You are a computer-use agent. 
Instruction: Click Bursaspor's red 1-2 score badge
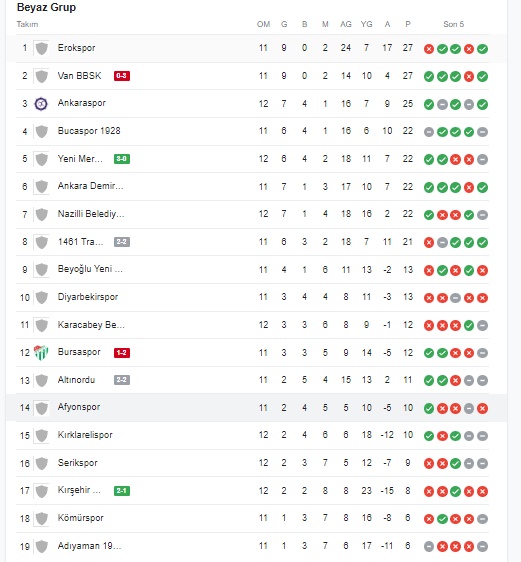click(x=122, y=353)
